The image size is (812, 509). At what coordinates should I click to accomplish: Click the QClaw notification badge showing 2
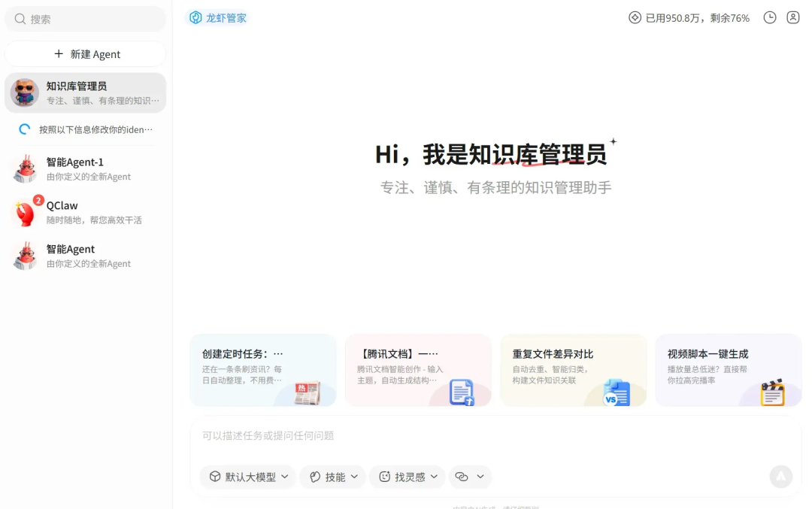tap(38, 201)
